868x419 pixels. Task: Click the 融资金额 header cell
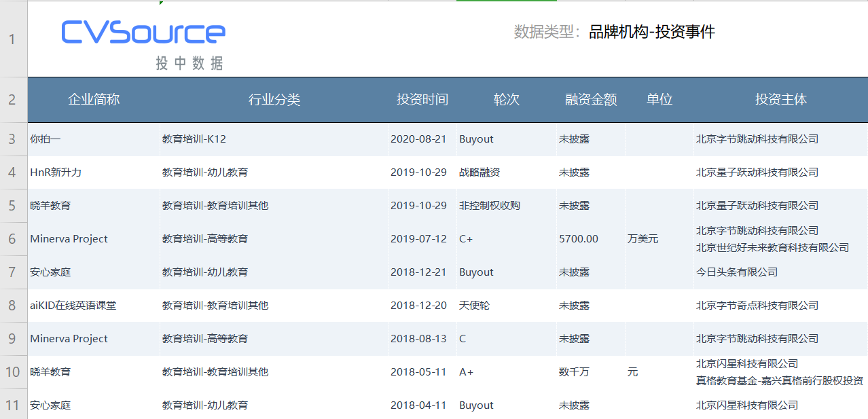click(590, 100)
